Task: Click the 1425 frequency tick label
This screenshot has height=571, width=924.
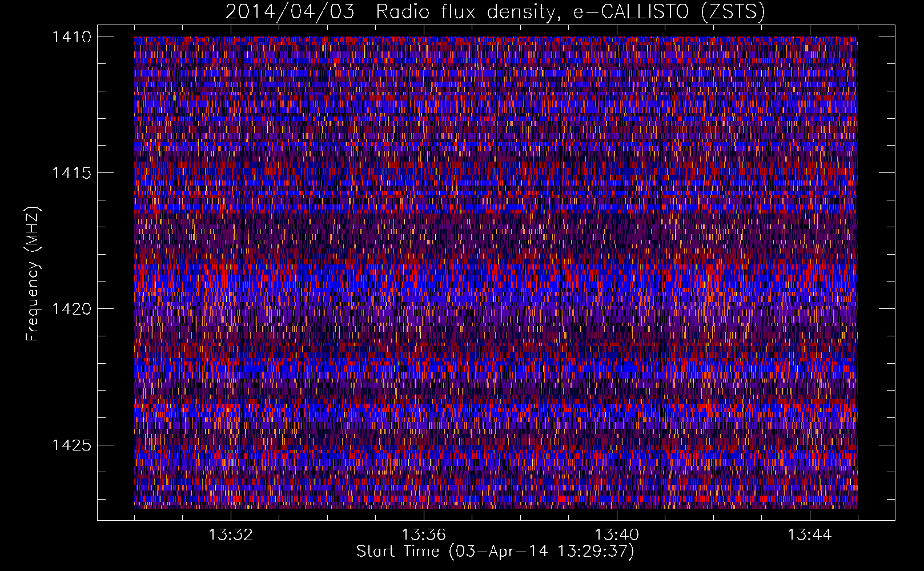Action: 71,445
